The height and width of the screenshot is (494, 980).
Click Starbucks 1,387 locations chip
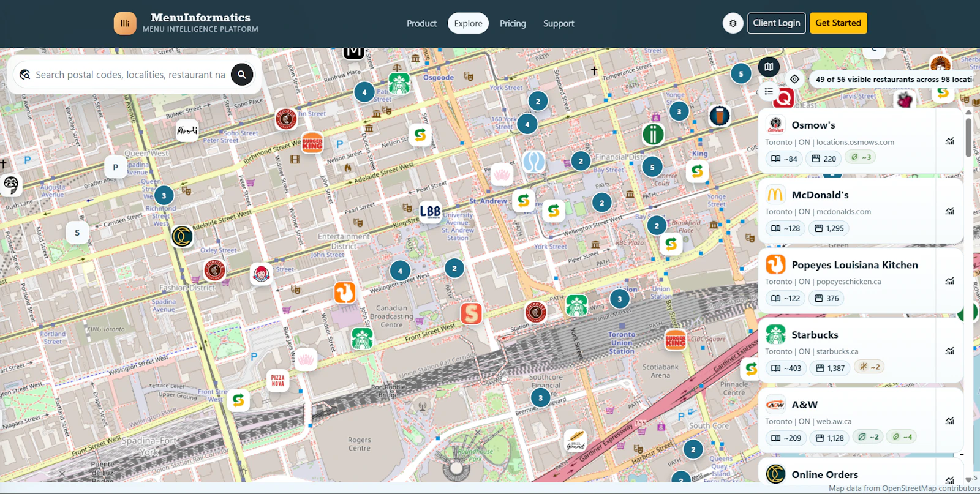pyautogui.click(x=830, y=368)
